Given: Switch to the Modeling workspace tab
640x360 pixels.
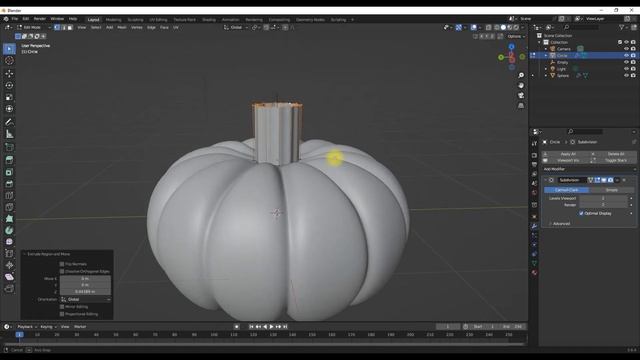Looking at the screenshot, I should click(113, 20).
